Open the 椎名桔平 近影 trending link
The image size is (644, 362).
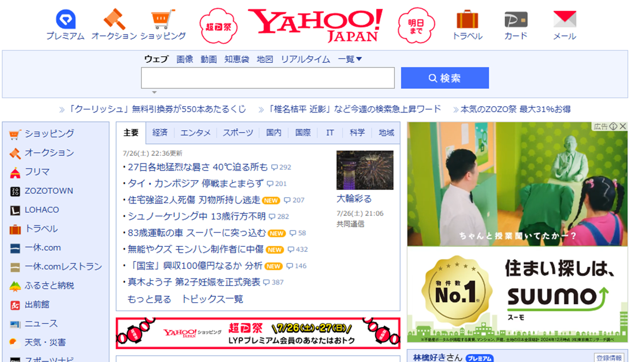click(x=354, y=109)
